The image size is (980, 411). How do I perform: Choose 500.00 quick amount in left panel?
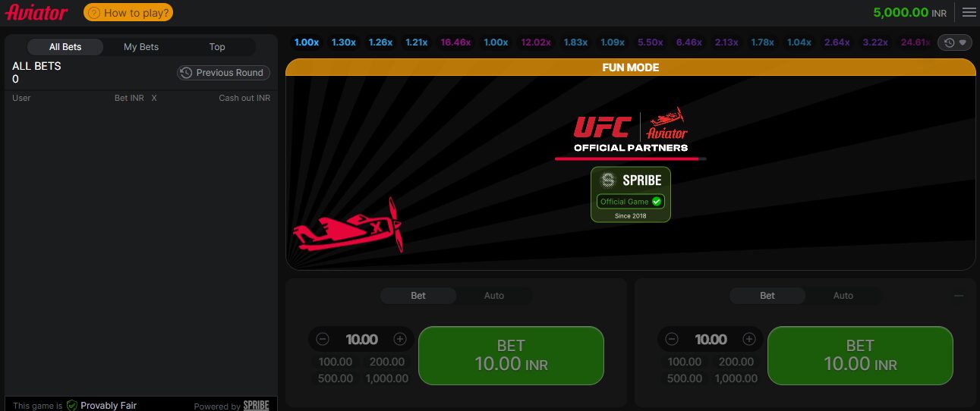click(x=336, y=378)
